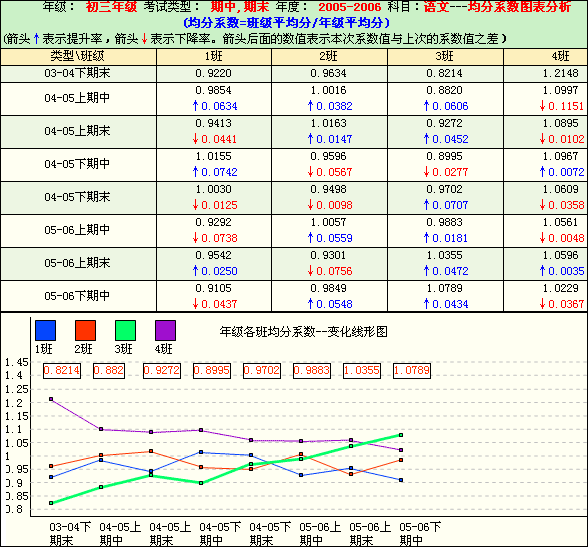Click the green 3班 point at 05-06下期中
The width and height of the screenshot is (588, 547).
pos(401,435)
